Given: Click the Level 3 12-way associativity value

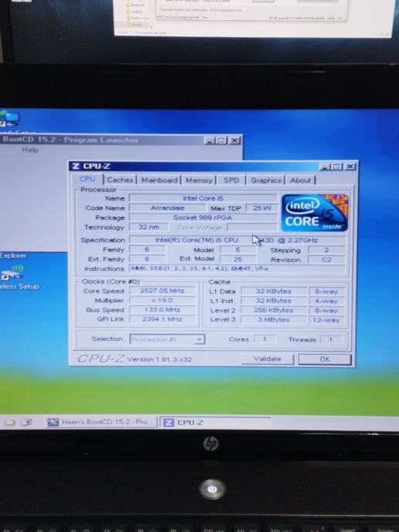Looking at the screenshot, I should 326,320.
